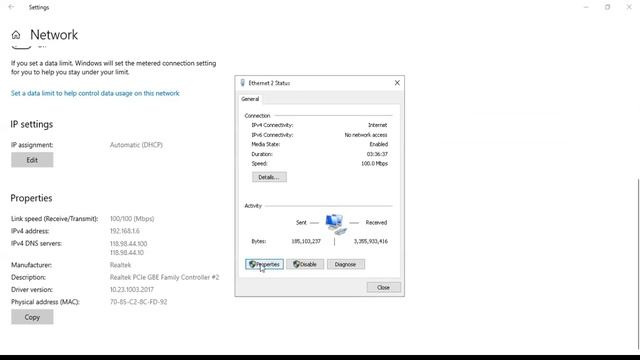Click the Ethernet 2 Status title icon
The height and width of the screenshot is (360, 640).
pyautogui.click(x=243, y=83)
